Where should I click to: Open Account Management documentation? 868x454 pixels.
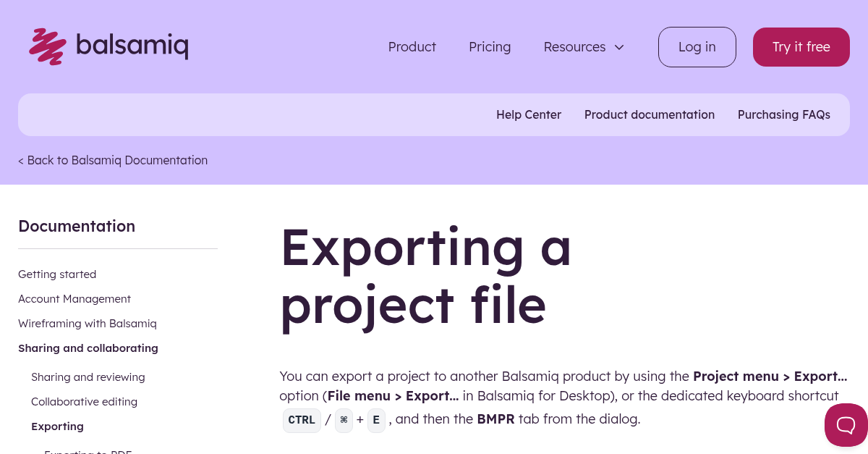pyautogui.click(x=75, y=298)
